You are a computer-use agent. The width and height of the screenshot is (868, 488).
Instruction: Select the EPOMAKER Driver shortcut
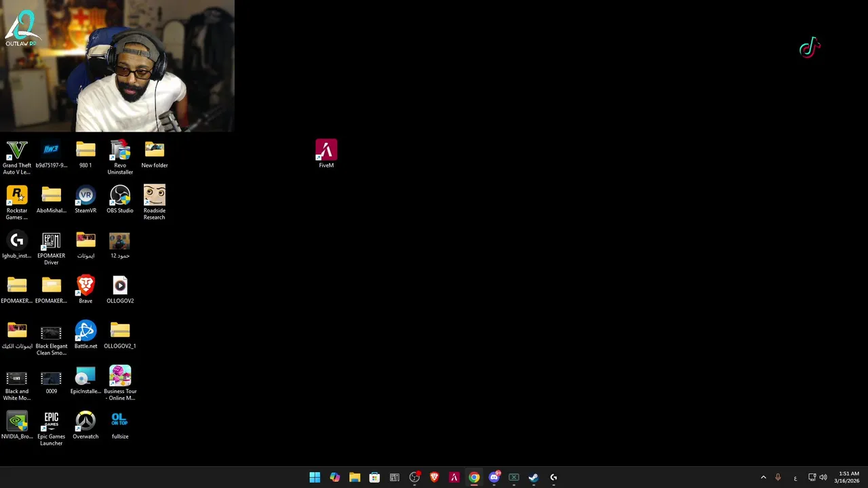[x=52, y=248]
